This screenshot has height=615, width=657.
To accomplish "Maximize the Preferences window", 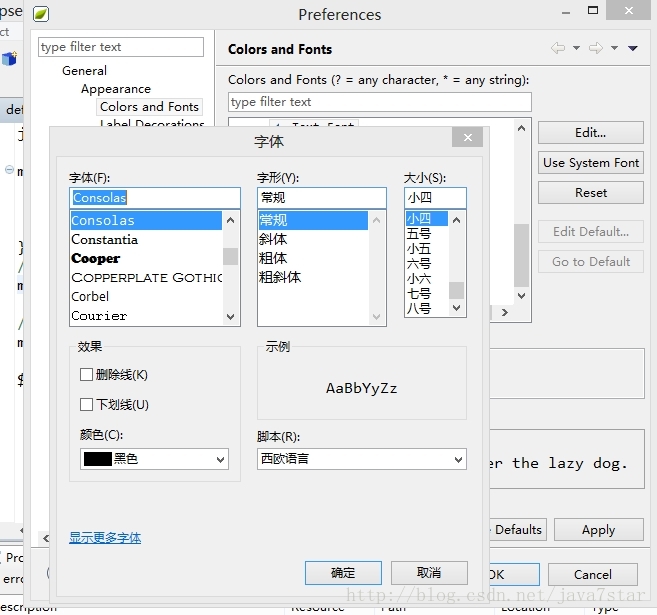I will point(592,10).
